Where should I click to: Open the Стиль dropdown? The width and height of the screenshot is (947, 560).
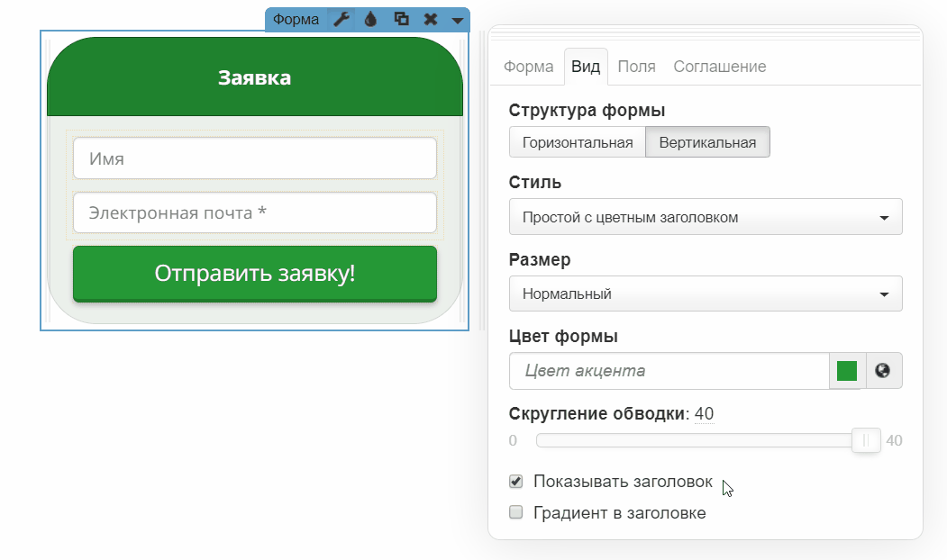pos(706,217)
